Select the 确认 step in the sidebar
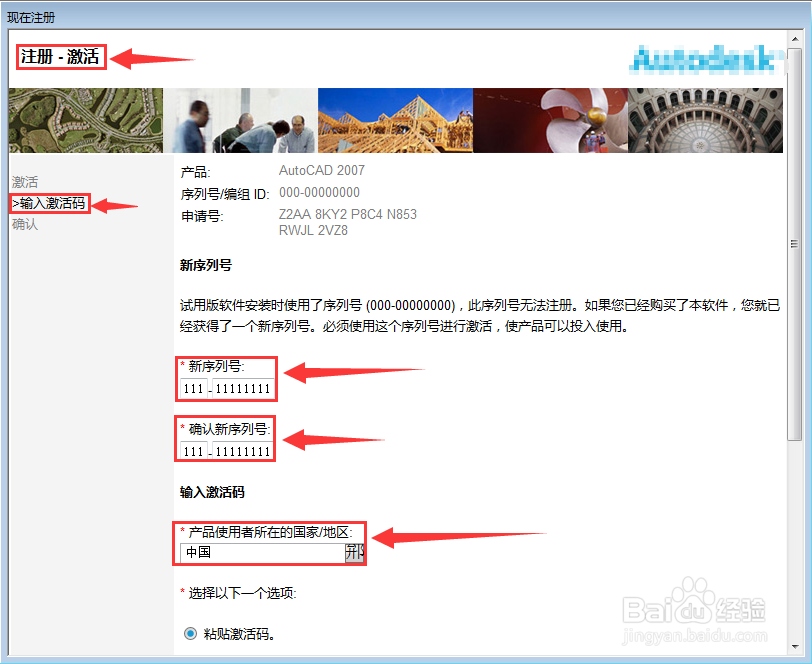This screenshot has width=812, height=664. (25, 224)
